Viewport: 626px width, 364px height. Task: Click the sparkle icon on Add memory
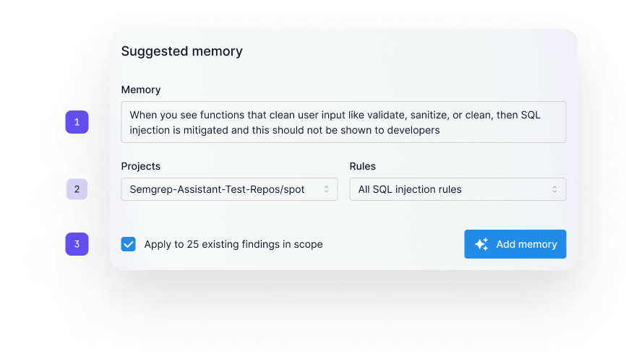[481, 244]
